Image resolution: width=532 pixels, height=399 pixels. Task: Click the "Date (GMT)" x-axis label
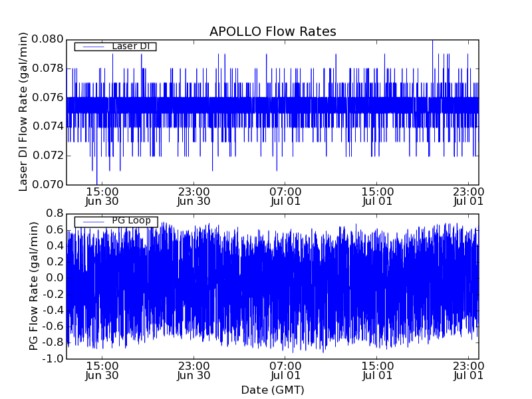tap(273, 390)
